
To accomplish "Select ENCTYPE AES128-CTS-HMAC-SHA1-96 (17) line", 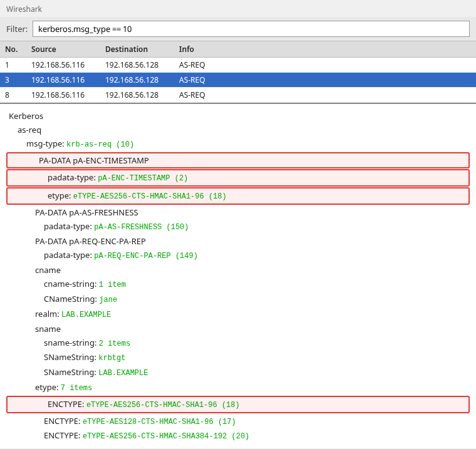I will pyautogui.click(x=140, y=421).
